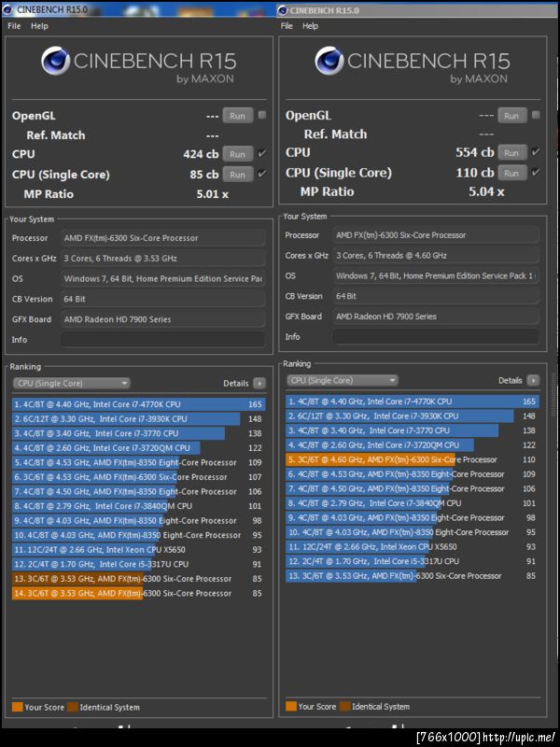Click Info field in right window

pos(436,337)
